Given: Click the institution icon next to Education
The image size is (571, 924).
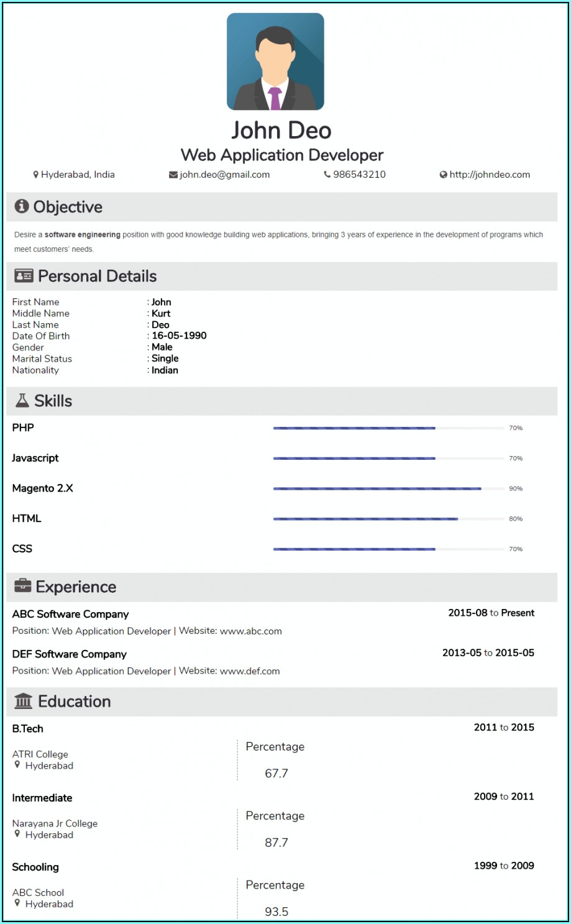Looking at the screenshot, I should (x=24, y=701).
